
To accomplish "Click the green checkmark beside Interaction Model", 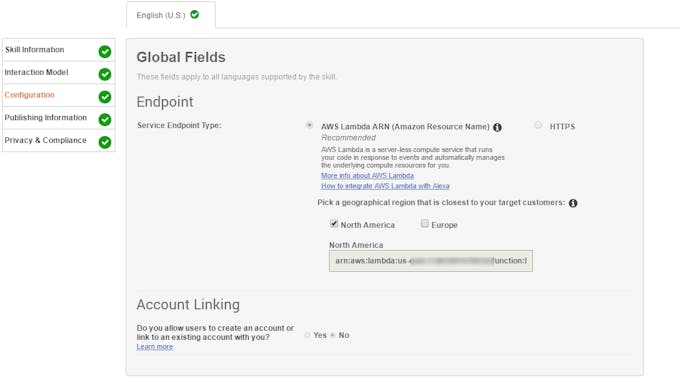I will pos(105,74).
